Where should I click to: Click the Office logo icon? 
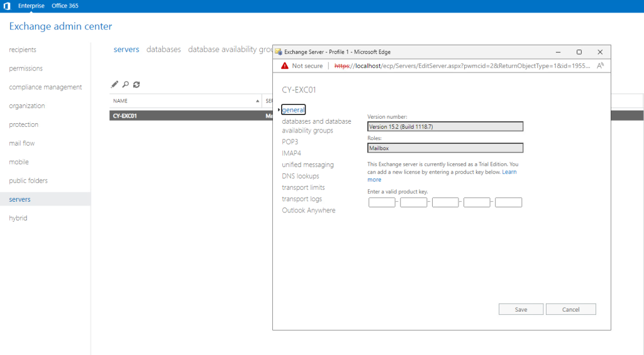7,6
